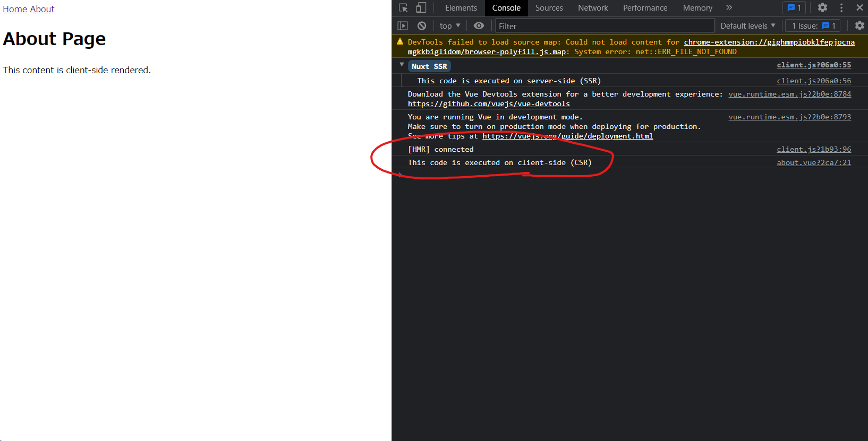This screenshot has height=441, width=868.
Task: Create live expression with the eye icon
Action: tap(479, 25)
